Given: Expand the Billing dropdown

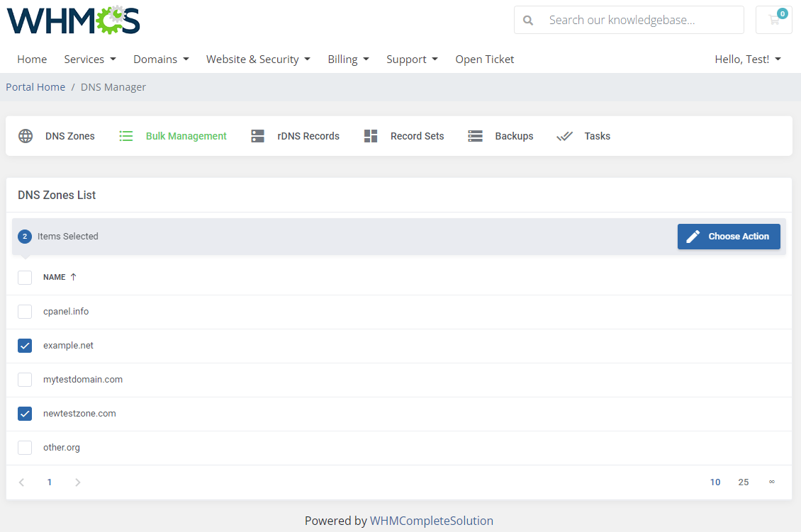Looking at the screenshot, I should click(348, 60).
